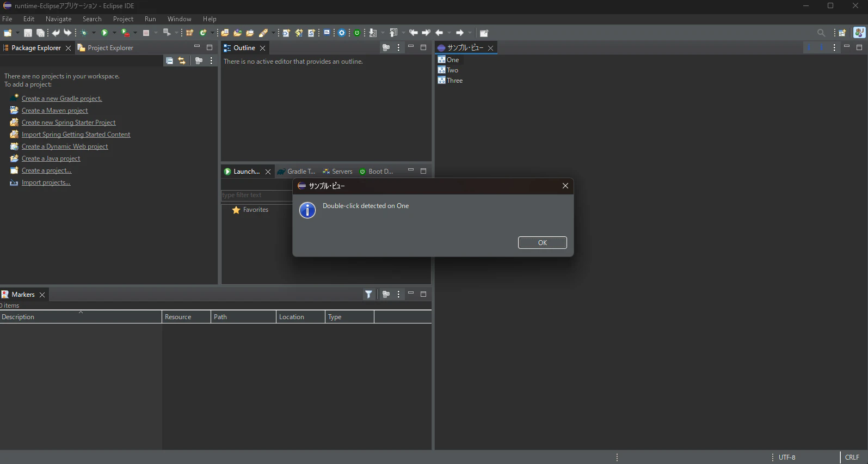
Task: Open Markers view menu (three dots)
Action: pos(399,295)
